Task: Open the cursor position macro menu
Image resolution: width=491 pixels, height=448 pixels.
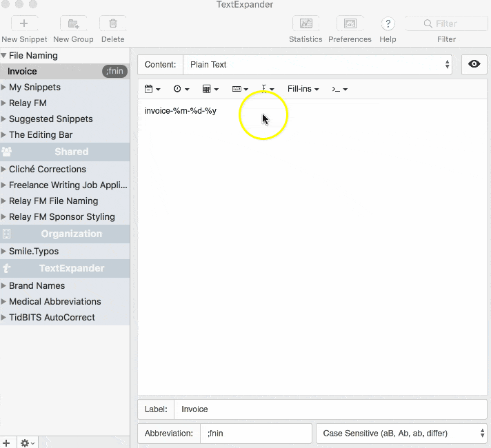Action: click(x=267, y=89)
